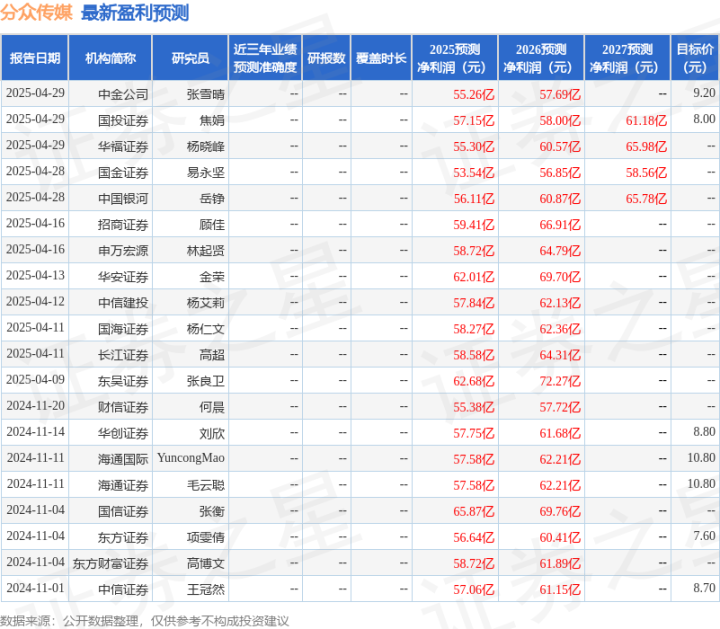Click researcher name 杨晓峰
Image resolution: width=720 pixels, height=629 pixels.
click(206, 146)
